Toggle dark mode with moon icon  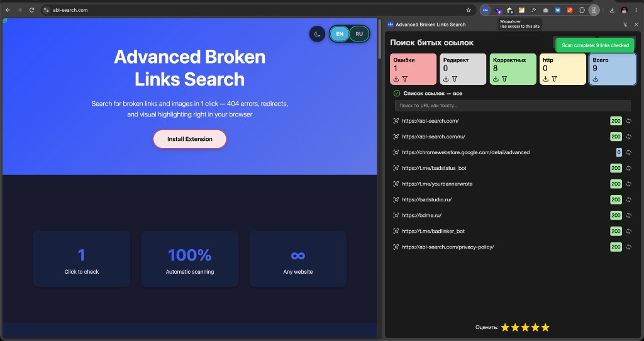317,34
